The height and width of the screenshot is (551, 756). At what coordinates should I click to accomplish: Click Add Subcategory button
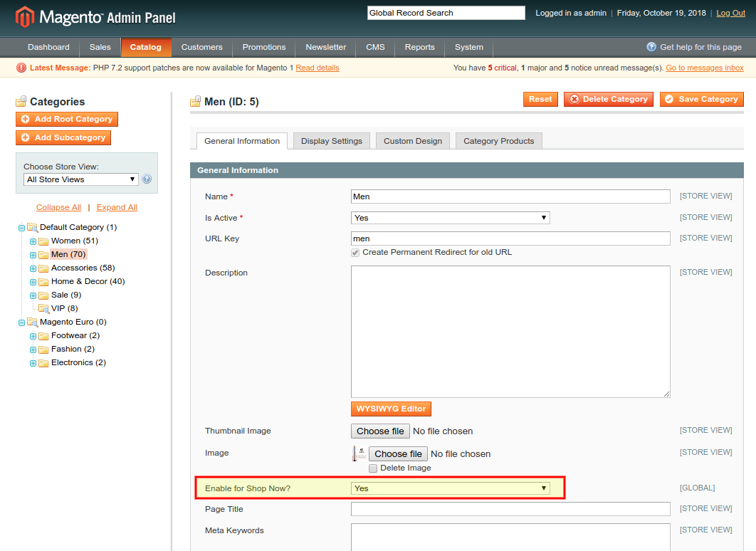pos(63,138)
